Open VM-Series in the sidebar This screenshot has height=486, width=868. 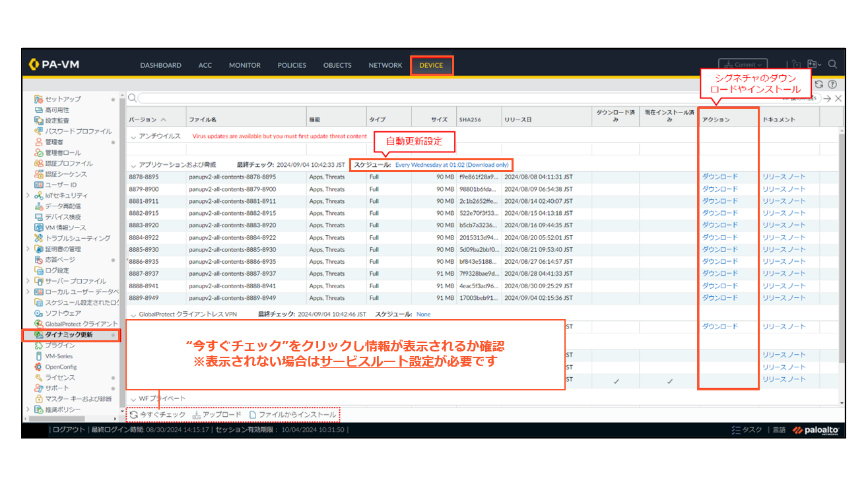[58, 356]
